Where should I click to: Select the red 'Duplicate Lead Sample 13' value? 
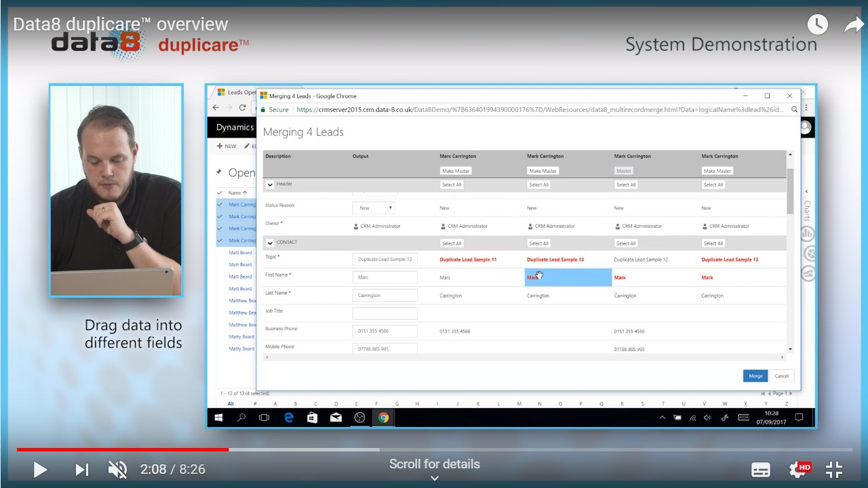[x=730, y=260]
